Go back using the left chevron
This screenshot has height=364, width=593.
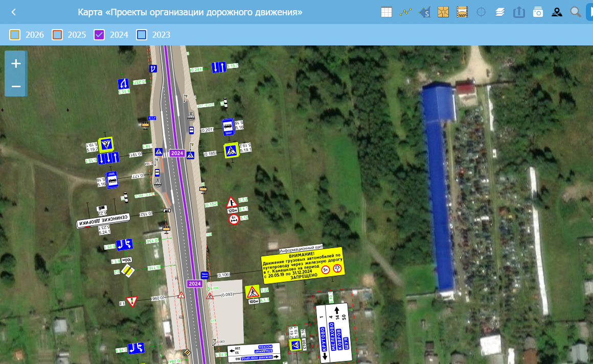tap(14, 12)
